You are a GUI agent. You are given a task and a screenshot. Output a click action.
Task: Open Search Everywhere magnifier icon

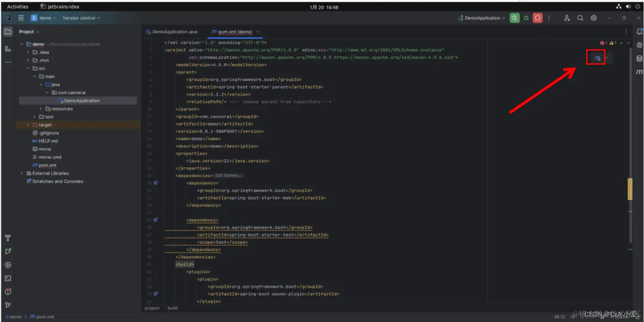(x=580, y=18)
